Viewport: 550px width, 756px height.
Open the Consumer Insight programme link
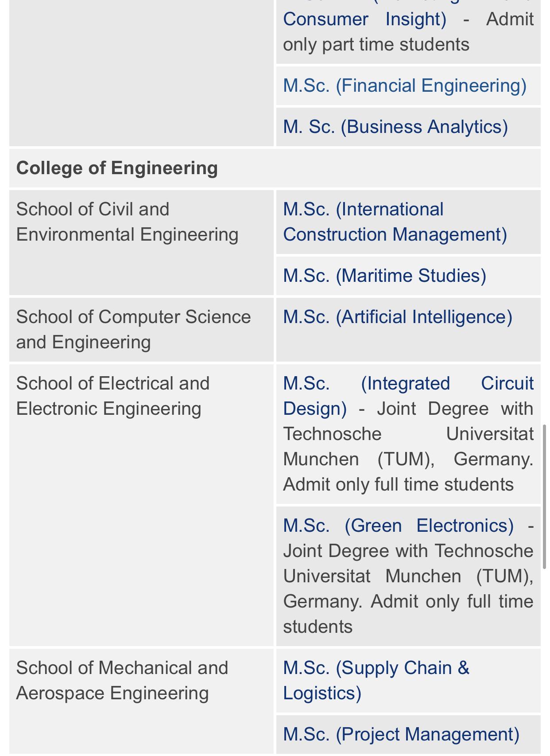(364, 19)
